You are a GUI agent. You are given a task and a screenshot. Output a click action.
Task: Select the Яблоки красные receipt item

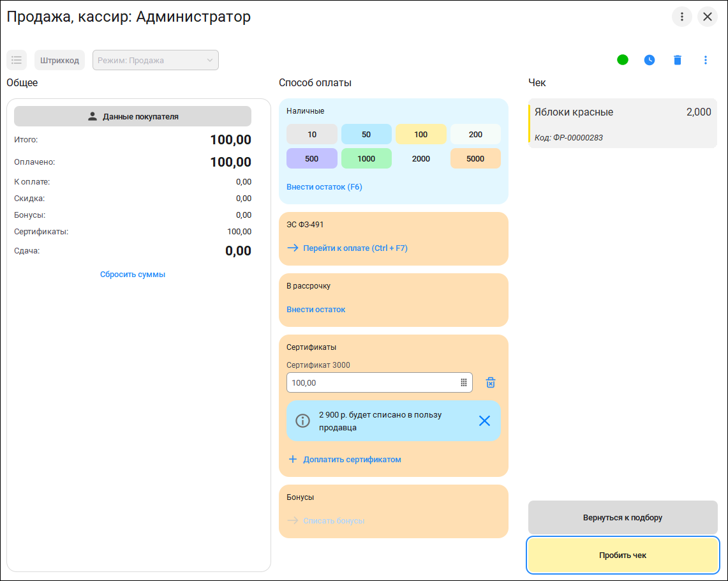click(623, 123)
